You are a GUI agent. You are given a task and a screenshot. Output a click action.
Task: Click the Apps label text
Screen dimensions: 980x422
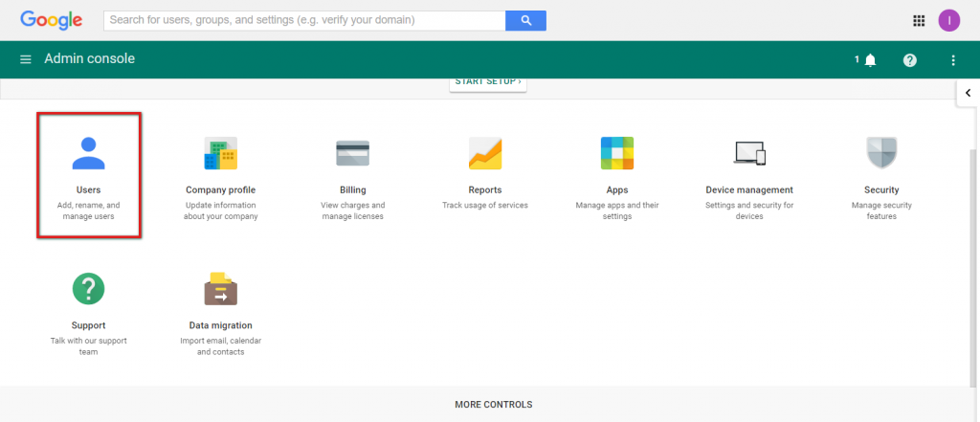coord(617,190)
